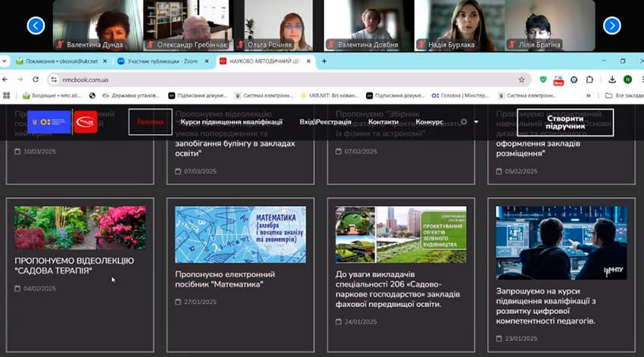Reload the nmcbook.com.ua page
The image size is (644, 357).
point(36,80)
